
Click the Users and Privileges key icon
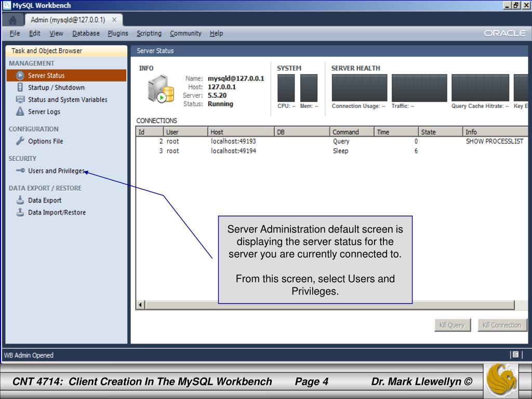20,170
